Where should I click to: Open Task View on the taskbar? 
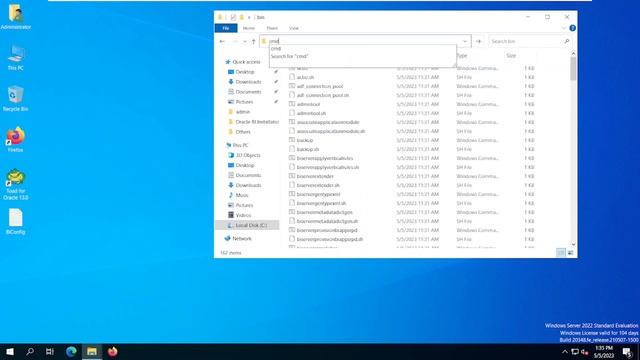50,351
